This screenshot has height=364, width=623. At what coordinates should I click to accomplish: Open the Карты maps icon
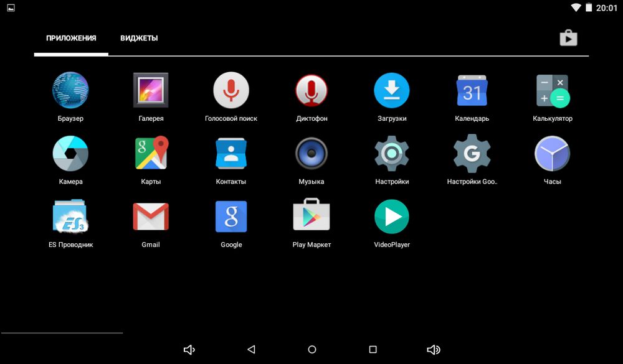pos(151,153)
